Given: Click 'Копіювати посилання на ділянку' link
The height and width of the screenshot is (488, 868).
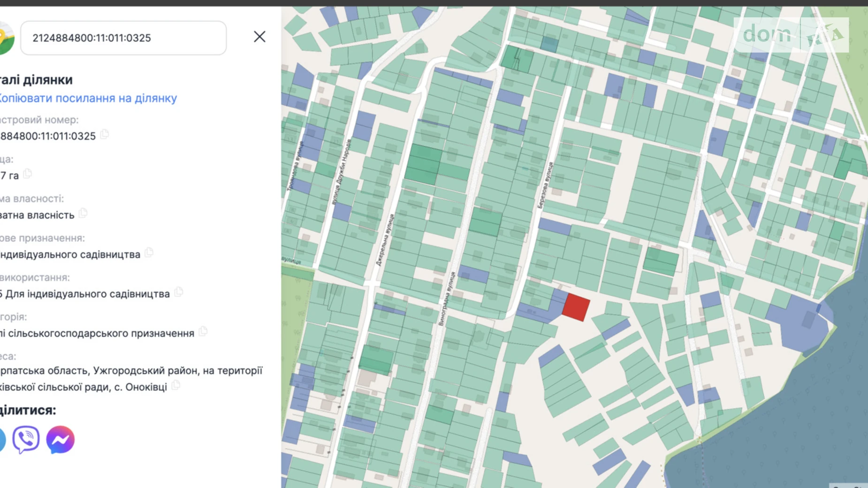Looking at the screenshot, I should click(88, 98).
